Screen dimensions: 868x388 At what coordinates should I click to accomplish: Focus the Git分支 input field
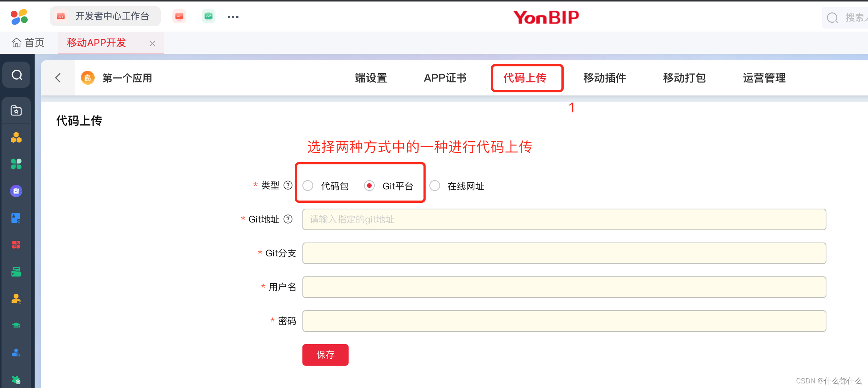(x=564, y=253)
